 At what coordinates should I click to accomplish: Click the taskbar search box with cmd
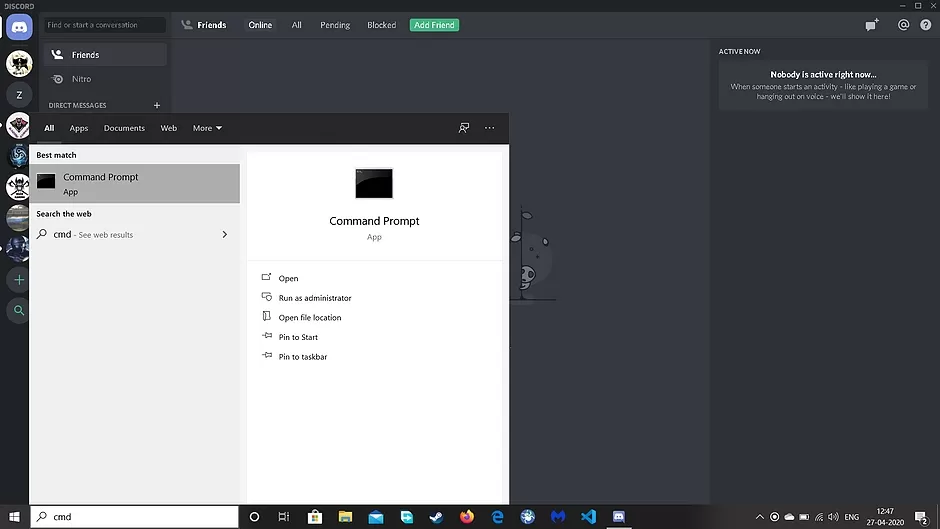135,516
